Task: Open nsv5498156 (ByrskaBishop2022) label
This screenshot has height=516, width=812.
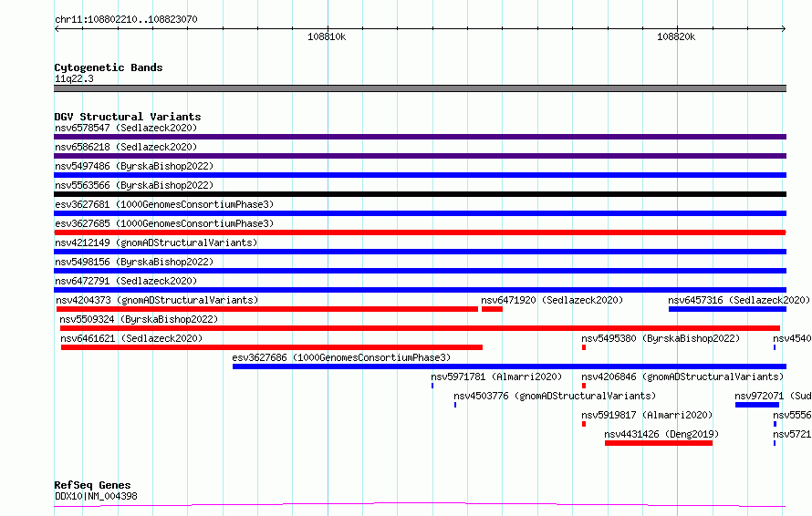Action: coord(134,262)
